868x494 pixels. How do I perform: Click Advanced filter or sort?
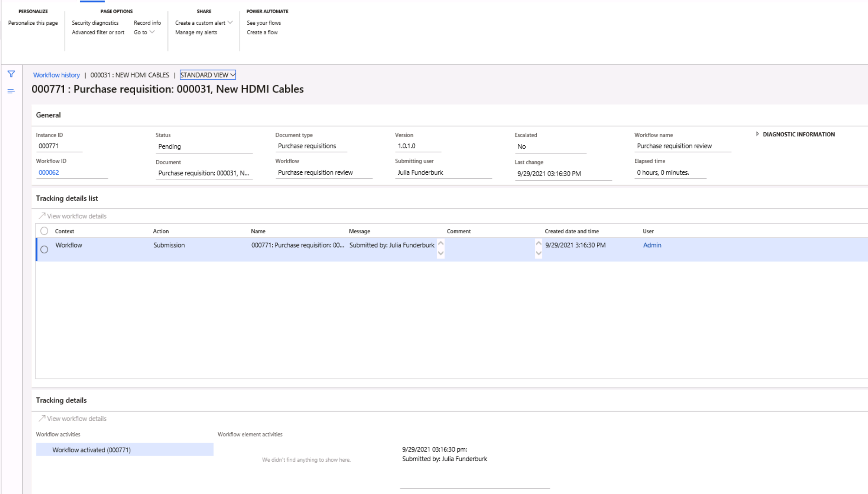tap(98, 32)
